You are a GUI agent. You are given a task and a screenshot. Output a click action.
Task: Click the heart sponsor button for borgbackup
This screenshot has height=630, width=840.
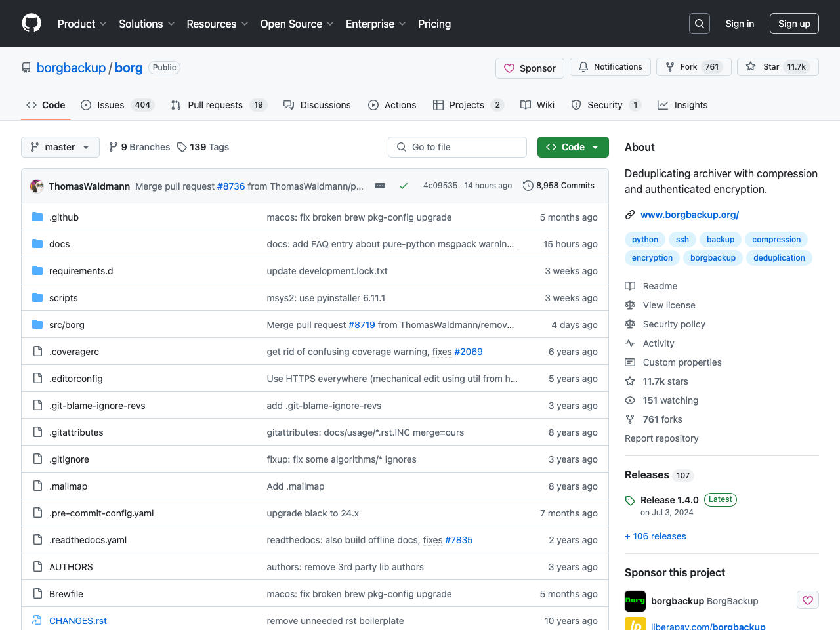[808, 600]
